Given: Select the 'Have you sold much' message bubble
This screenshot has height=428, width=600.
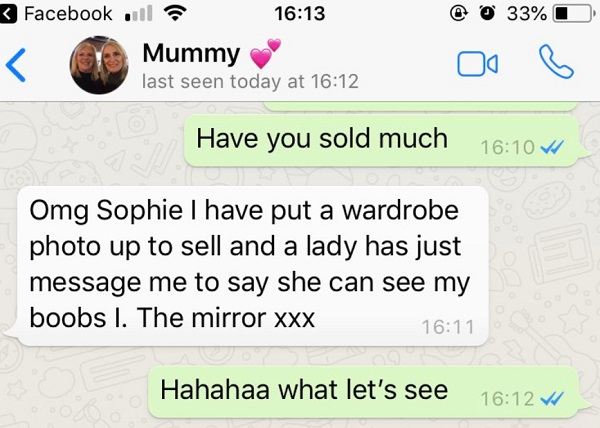Looking at the screenshot, I should 386,141.
